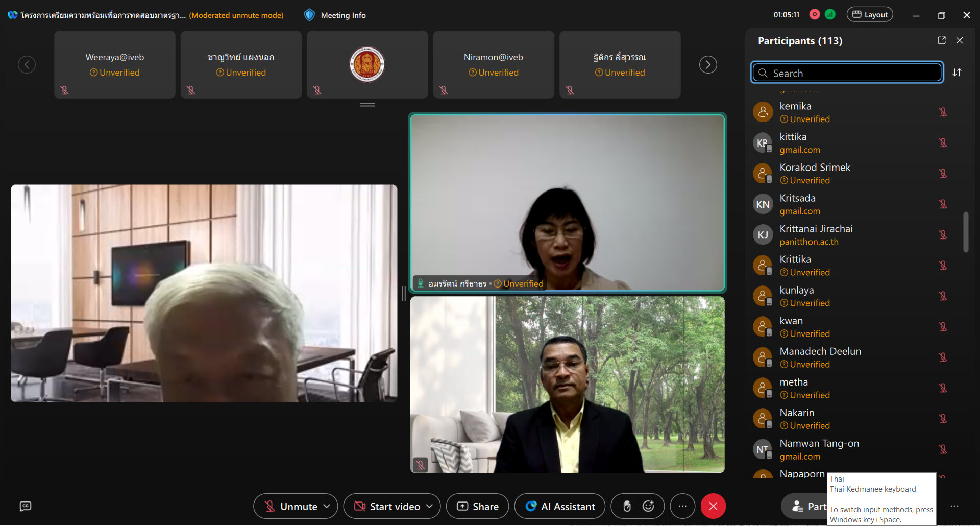Sort the participants list
The height and width of the screenshot is (526, 980).
click(957, 73)
